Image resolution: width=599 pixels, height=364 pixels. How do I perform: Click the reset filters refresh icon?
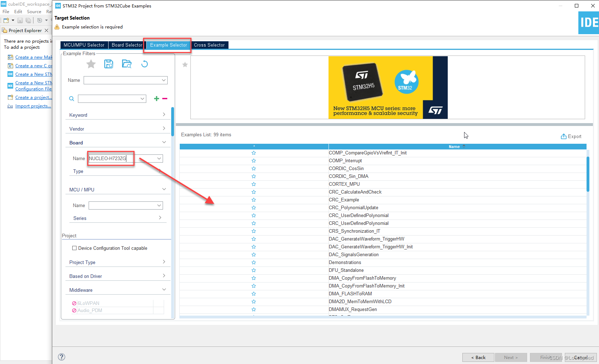coord(145,64)
